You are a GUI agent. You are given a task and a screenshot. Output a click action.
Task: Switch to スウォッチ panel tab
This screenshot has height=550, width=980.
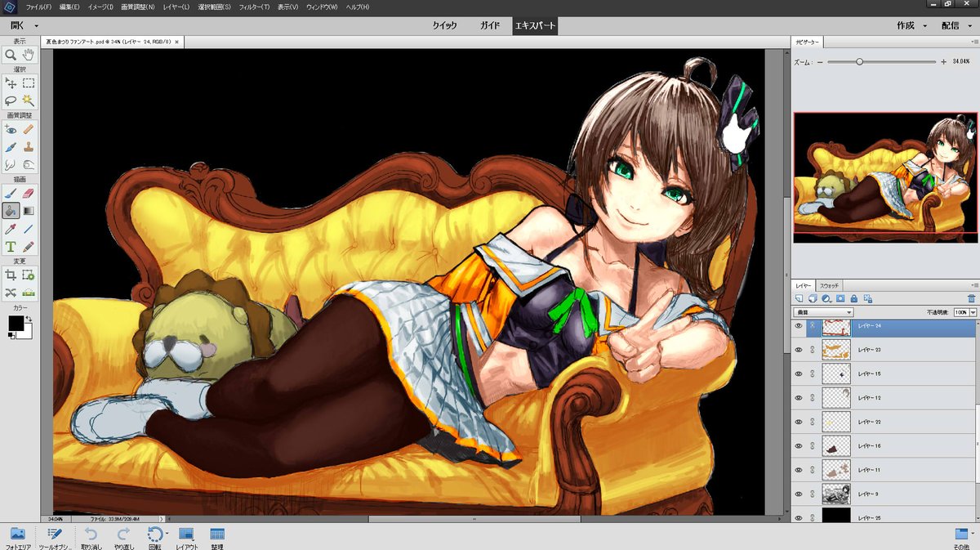coord(829,285)
